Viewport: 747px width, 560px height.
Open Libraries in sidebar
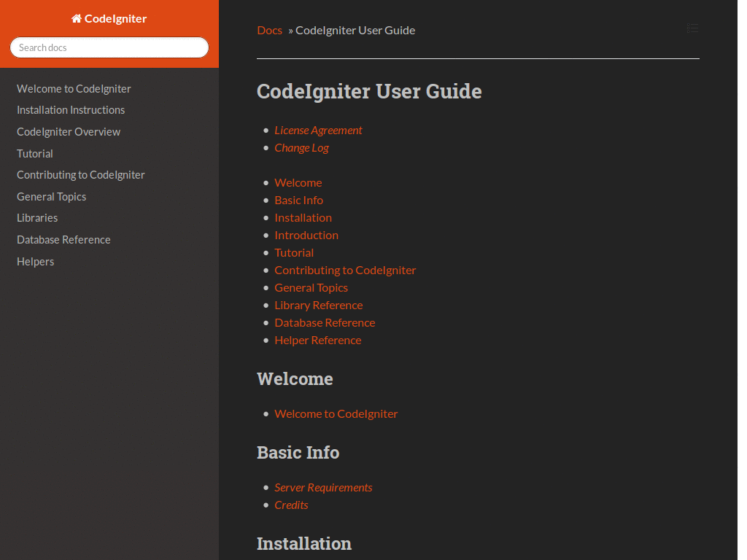[x=37, y=217]
